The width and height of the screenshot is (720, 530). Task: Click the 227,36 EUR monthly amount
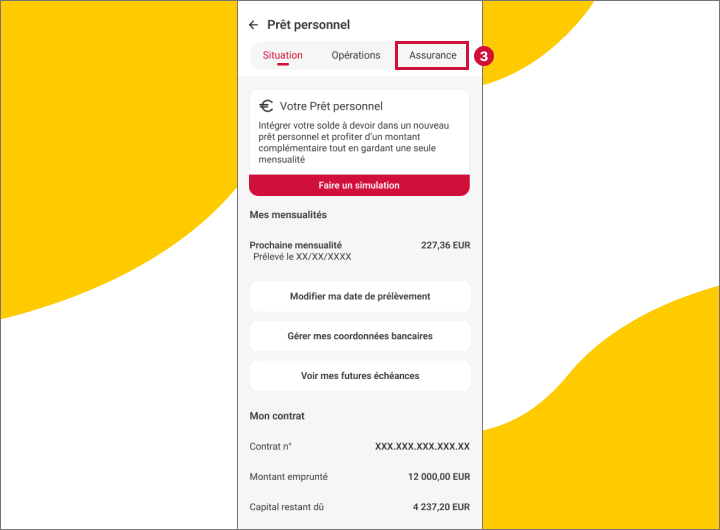coord(445,245)
